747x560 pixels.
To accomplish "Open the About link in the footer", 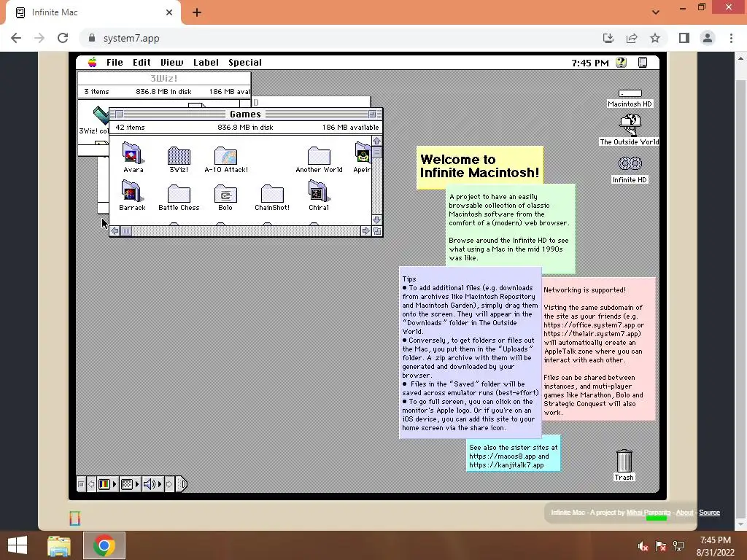I will [x=684, y=513].
